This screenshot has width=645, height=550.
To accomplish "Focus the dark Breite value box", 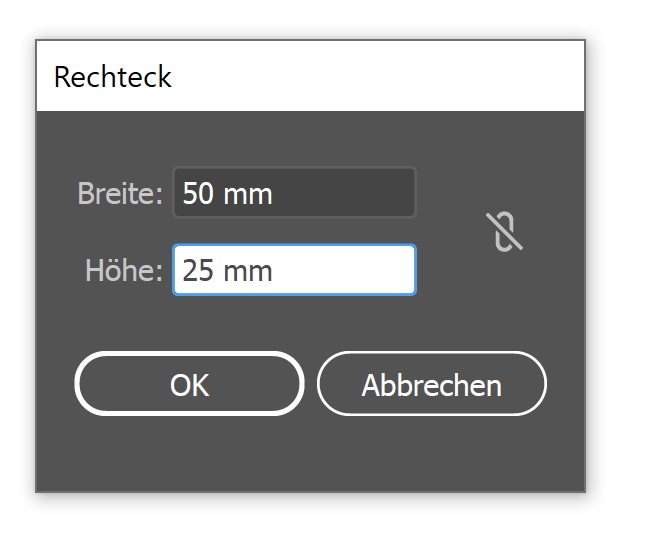I will (x=294, y=193).
